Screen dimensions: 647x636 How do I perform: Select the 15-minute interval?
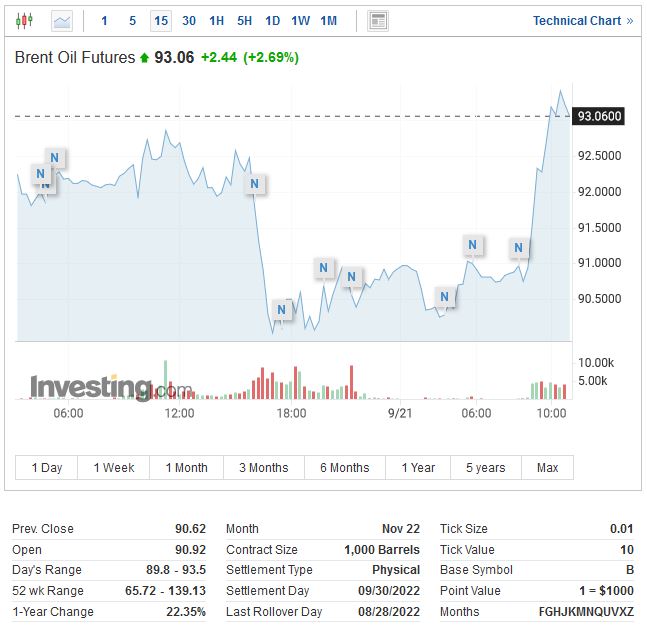(161, 20)
